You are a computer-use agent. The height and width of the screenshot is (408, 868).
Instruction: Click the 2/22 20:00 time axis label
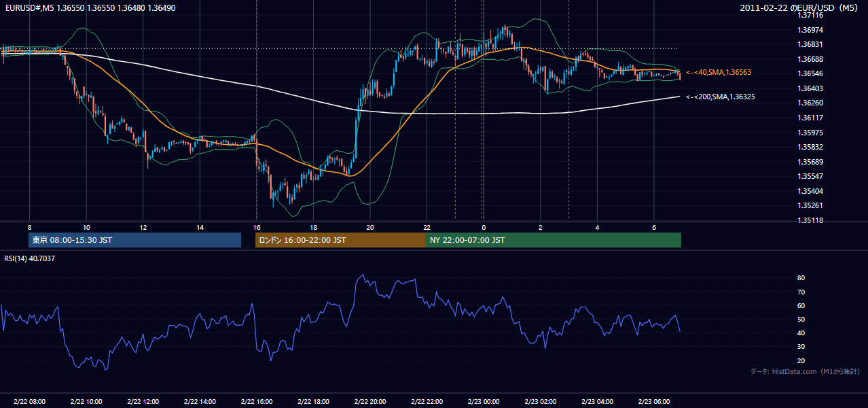tap(370, 402)
